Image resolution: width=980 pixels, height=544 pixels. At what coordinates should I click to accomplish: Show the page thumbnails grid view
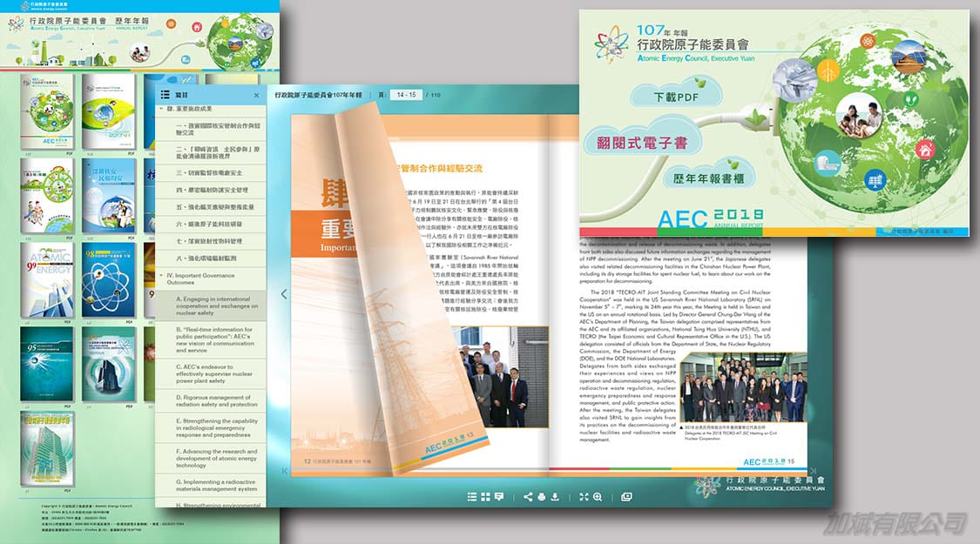485,496
